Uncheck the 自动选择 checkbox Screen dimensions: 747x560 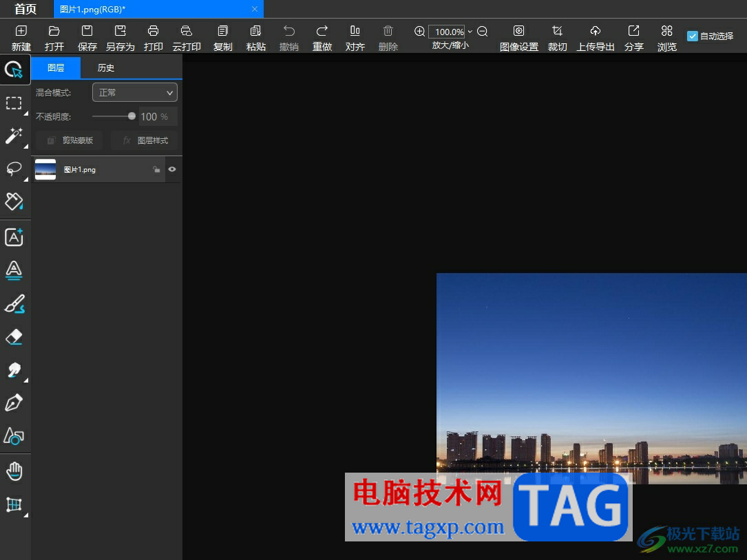(x=693, y=36)
